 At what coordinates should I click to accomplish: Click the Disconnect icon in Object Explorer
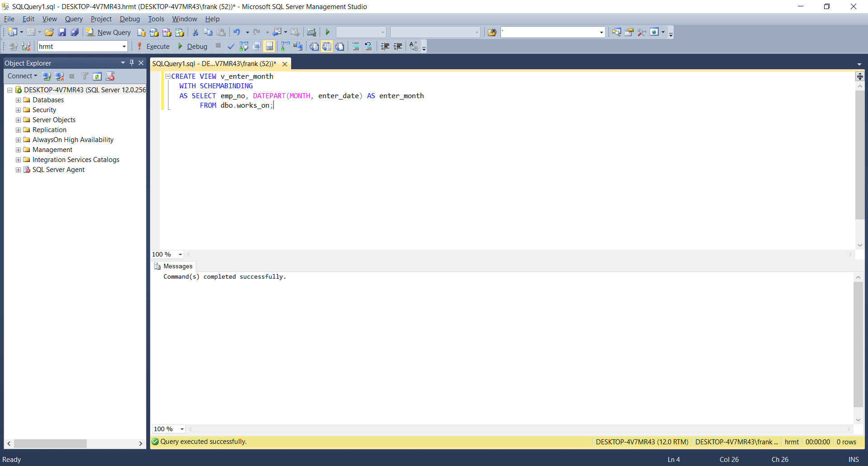pyautogui.click(x=59, y=76)
